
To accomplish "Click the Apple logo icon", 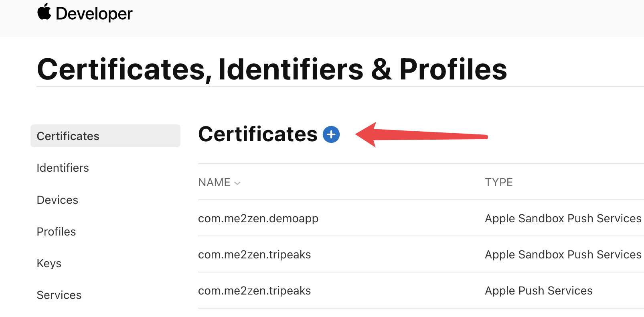I will click(44, 12).
